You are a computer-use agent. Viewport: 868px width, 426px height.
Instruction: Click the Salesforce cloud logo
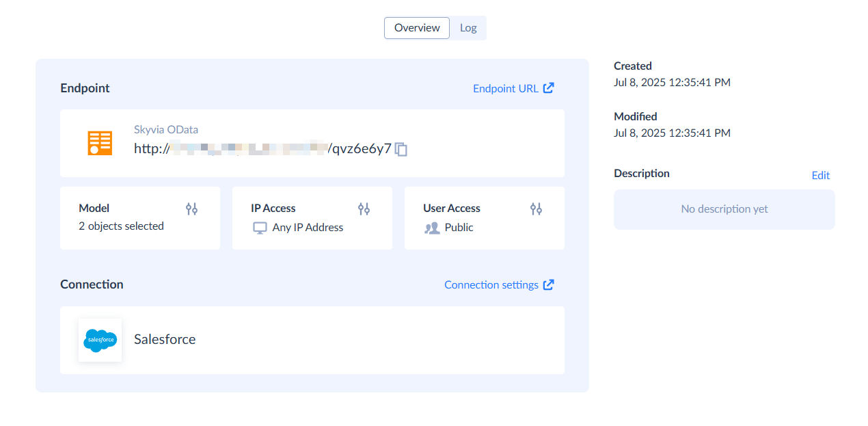[x=100, y=340]
